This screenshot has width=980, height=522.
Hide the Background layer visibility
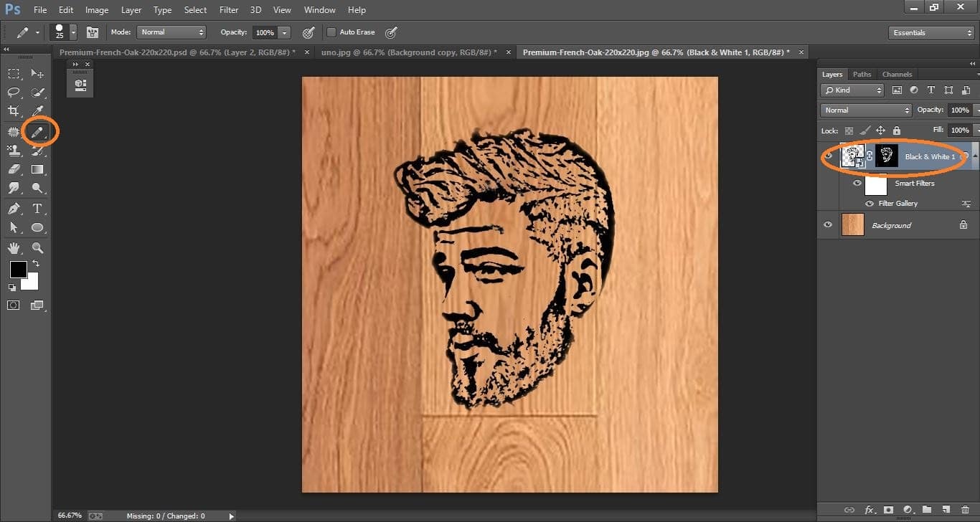[x=828, y=224]
